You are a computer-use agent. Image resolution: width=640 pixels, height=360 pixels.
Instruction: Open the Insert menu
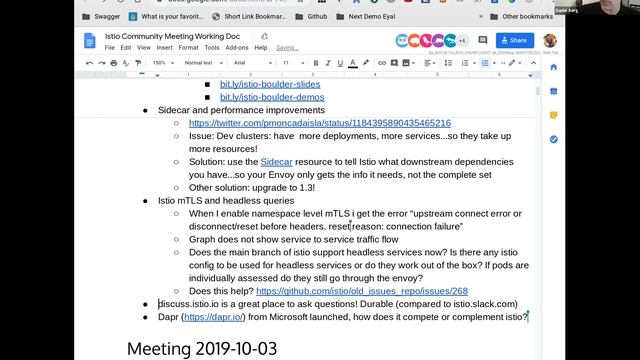(x=164, y=48)
